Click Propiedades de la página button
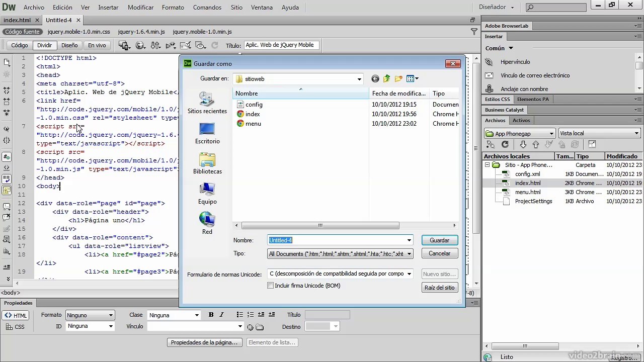Image resolution: width=644 pixels, height=362 pixels. (204, 342)
